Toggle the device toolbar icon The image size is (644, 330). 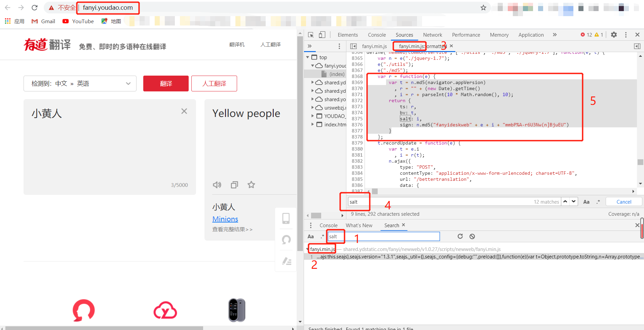322,35
